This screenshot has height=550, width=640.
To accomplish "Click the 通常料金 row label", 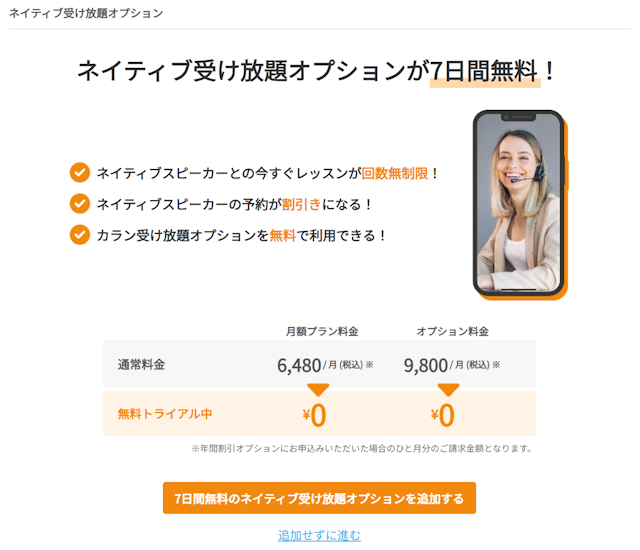I will (x=141, y=364).
